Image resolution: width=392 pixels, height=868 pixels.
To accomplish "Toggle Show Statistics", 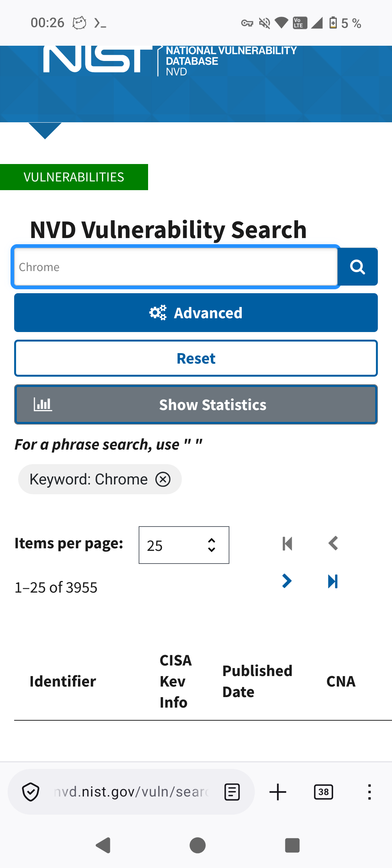I will point(196,405).
